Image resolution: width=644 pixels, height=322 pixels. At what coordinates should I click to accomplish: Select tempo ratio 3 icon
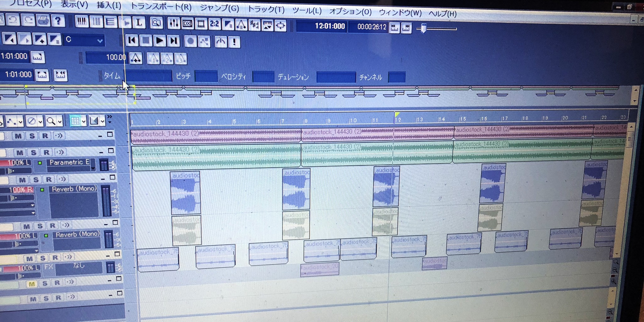180,59
